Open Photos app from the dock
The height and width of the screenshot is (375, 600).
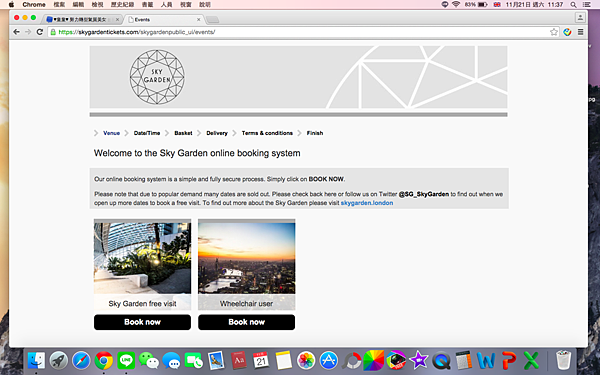point(306,360)
